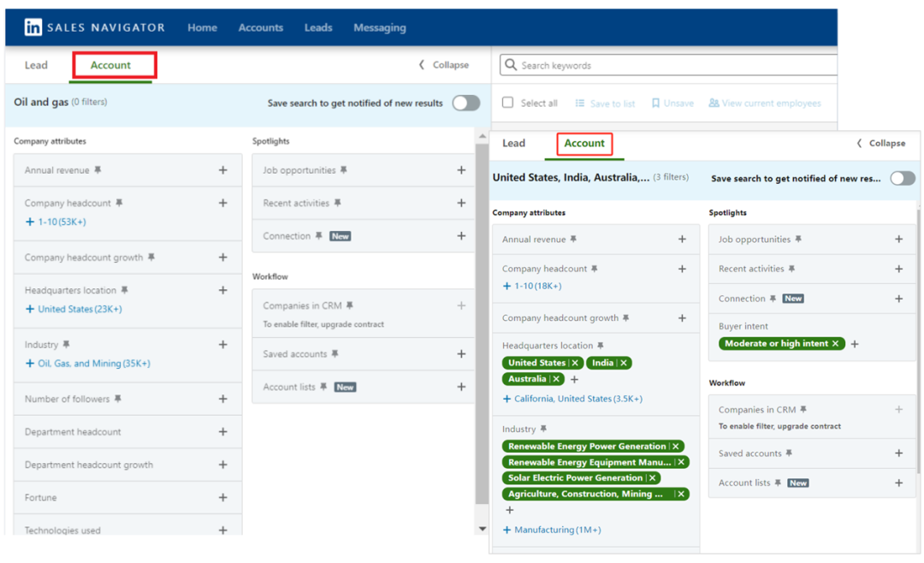Click left panel scrollbar down arrow

click(x=483, y=529)
